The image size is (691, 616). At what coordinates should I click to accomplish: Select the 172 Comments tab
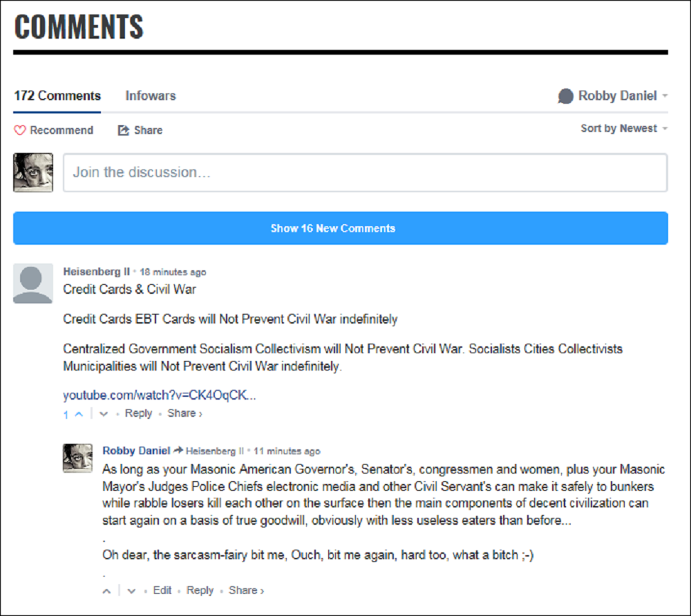[x=57, y=96]
